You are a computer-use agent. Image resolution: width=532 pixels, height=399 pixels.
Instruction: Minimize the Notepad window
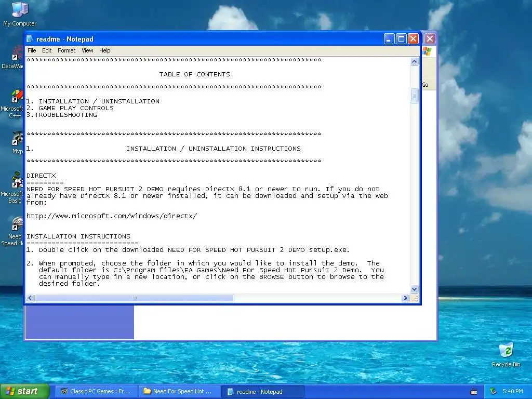pos(389,38)
